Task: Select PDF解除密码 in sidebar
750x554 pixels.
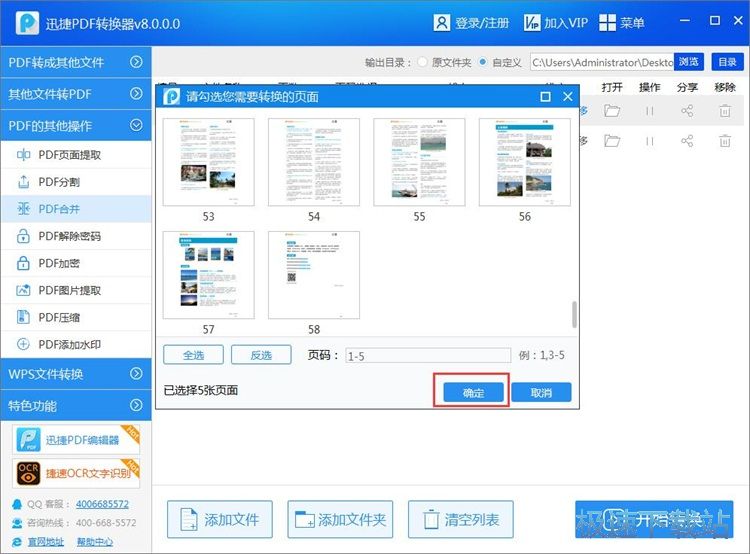Action: [76, 236]
